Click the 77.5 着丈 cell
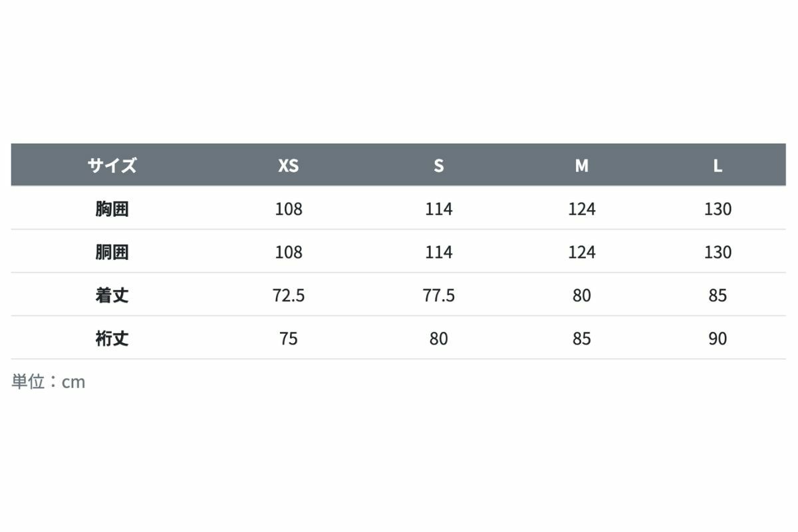The width and height of the screenshot is (798, 532). click(x=438, y=295)
